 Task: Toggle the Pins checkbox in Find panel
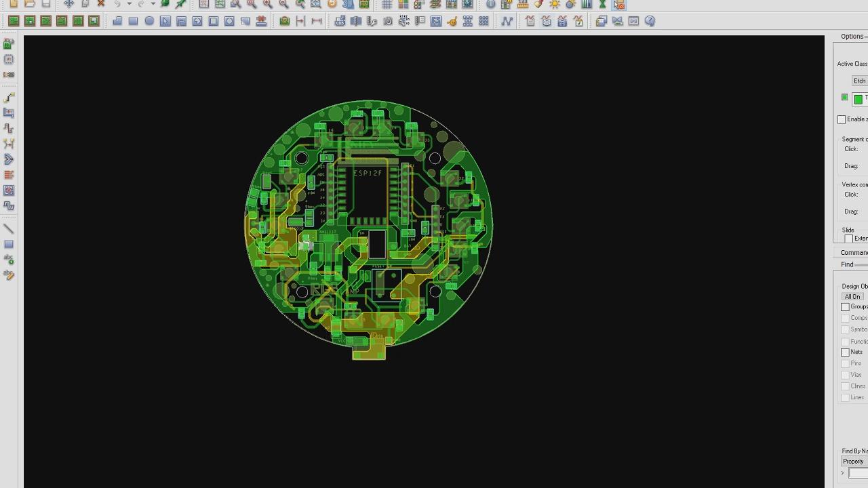click(x=845, y=364)
